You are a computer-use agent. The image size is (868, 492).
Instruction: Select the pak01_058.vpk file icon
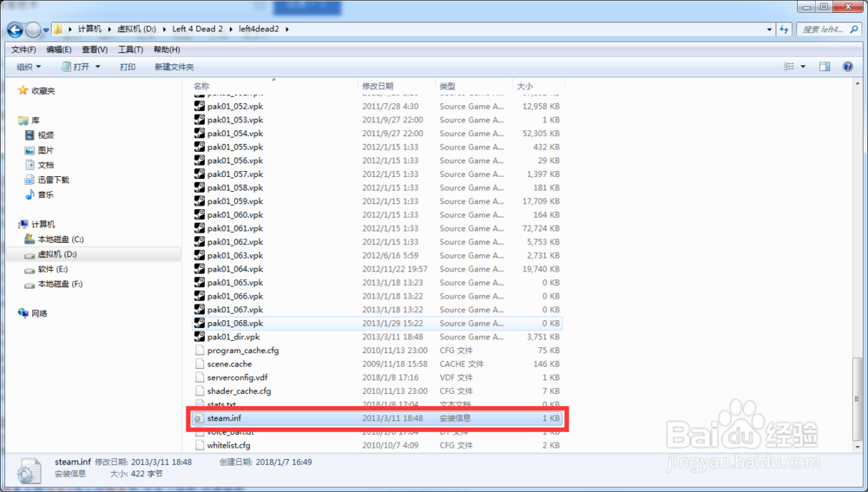[x=200, y=187]
